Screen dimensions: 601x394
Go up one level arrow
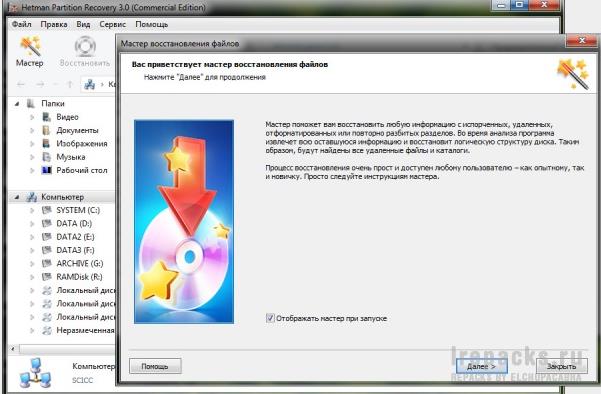tap(69, 84)
